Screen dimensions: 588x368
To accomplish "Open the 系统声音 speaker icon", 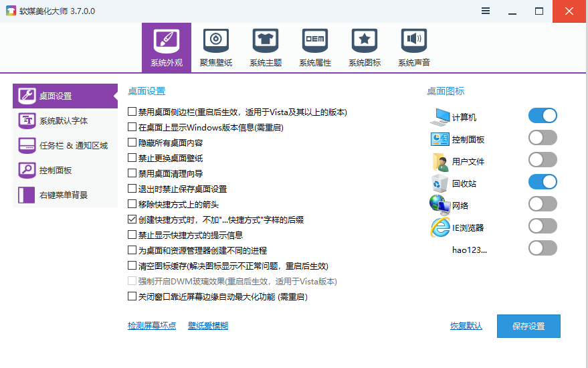I will (x=414, y=41).
